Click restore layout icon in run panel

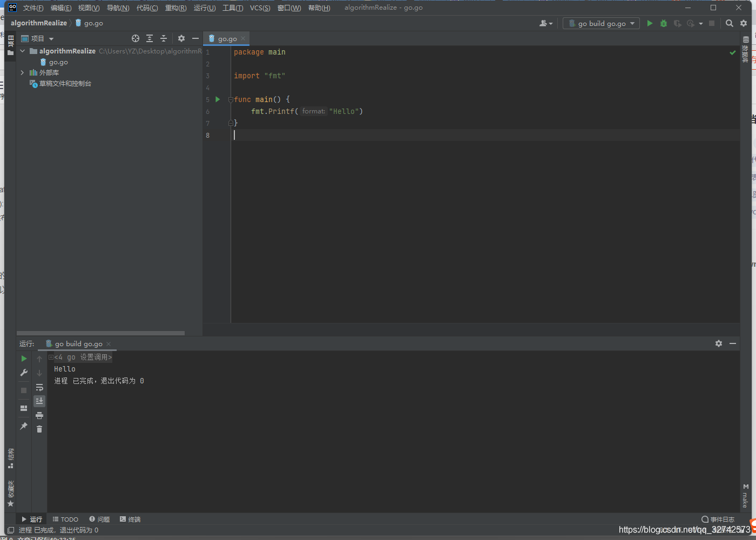click(x=24, y=408)
